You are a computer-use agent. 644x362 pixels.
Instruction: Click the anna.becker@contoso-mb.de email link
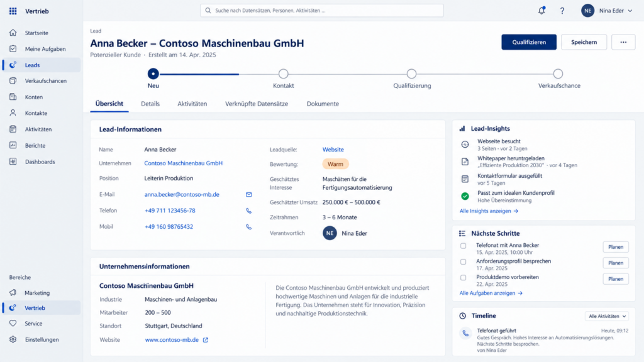pyautogui.click(x=182, y=195)
